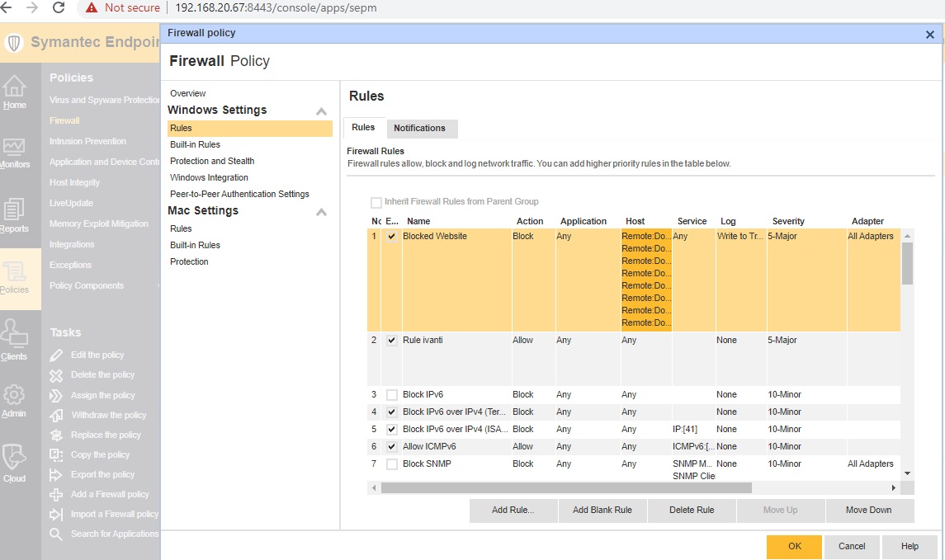
Task: Select Virus and Spyware Protection policy link
Action: click(104, 100)
